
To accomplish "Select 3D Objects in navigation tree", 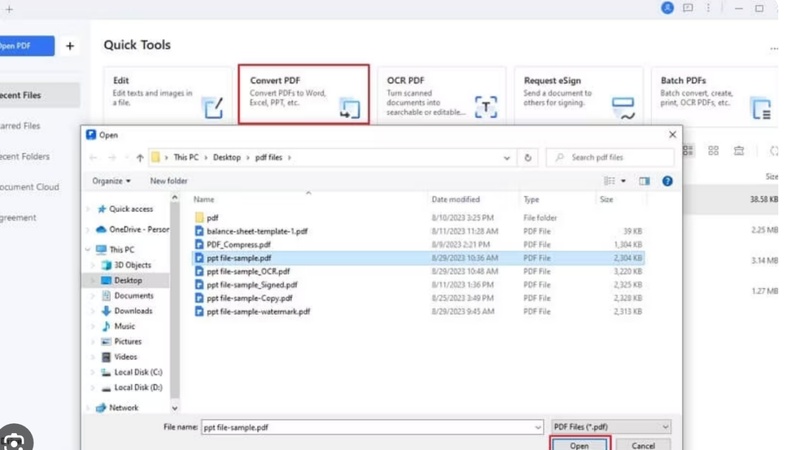I will (x=133, y=265).
